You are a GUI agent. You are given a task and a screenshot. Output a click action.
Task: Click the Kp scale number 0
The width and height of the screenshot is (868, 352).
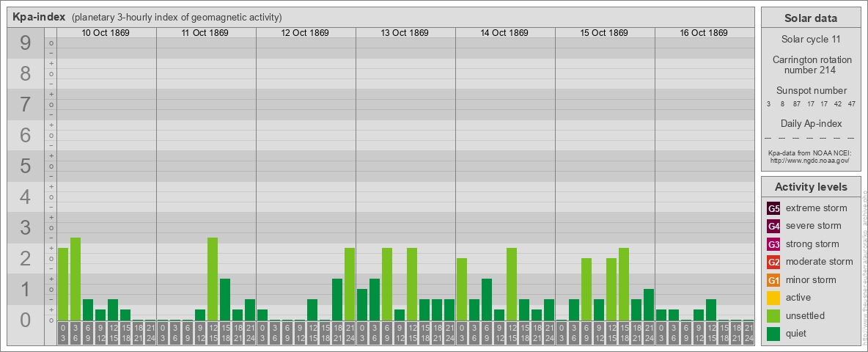pos(26,320)
